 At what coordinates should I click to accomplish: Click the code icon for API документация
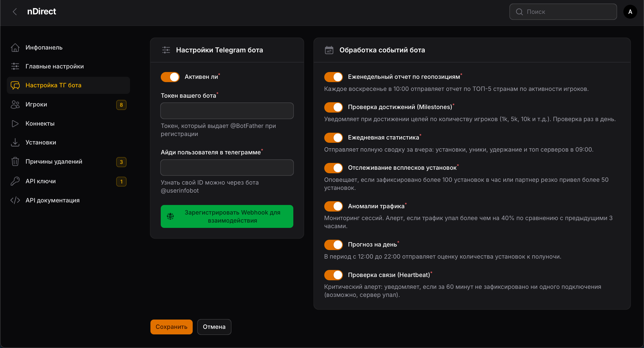pos(15,200)
